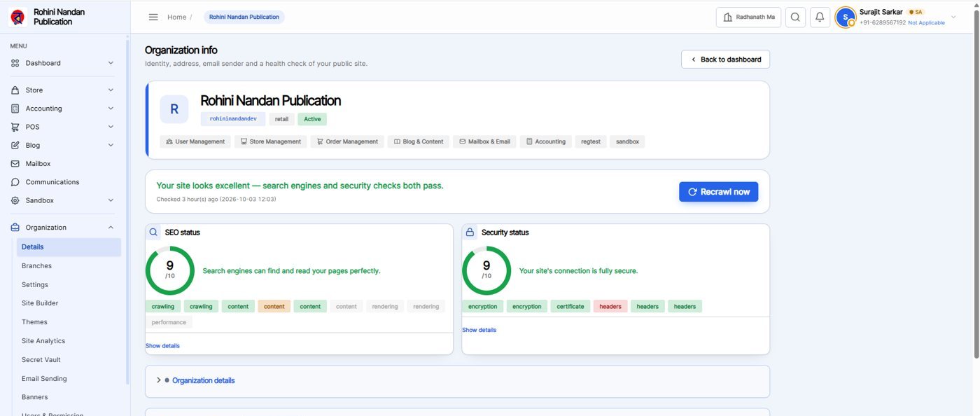Open the Radhanath Ma branch selector

point(748,18)
